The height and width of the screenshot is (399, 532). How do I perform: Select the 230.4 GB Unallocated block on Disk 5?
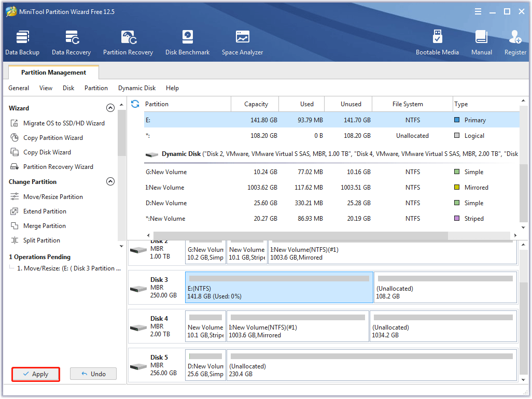[x=372, y=365]
